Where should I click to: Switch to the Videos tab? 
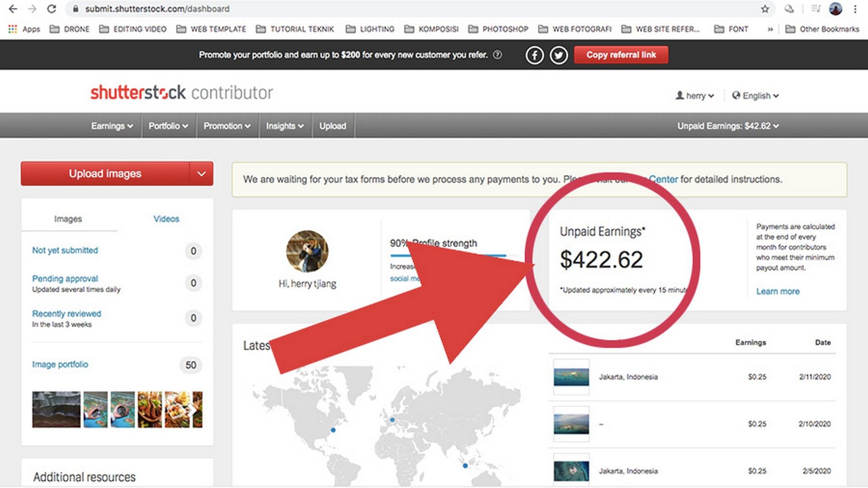166,219
